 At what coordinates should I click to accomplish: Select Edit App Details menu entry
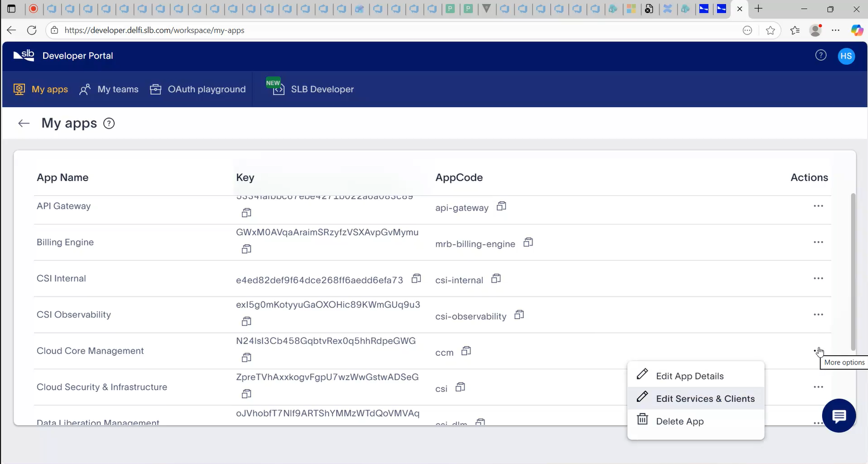(x=696, y=376)
